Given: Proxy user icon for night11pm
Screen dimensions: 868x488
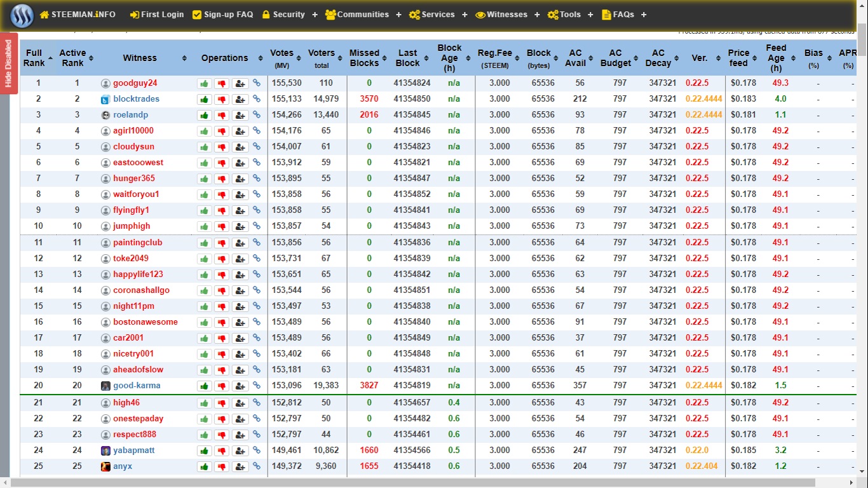Looking at the screenshot, I should tap(240, 306).
